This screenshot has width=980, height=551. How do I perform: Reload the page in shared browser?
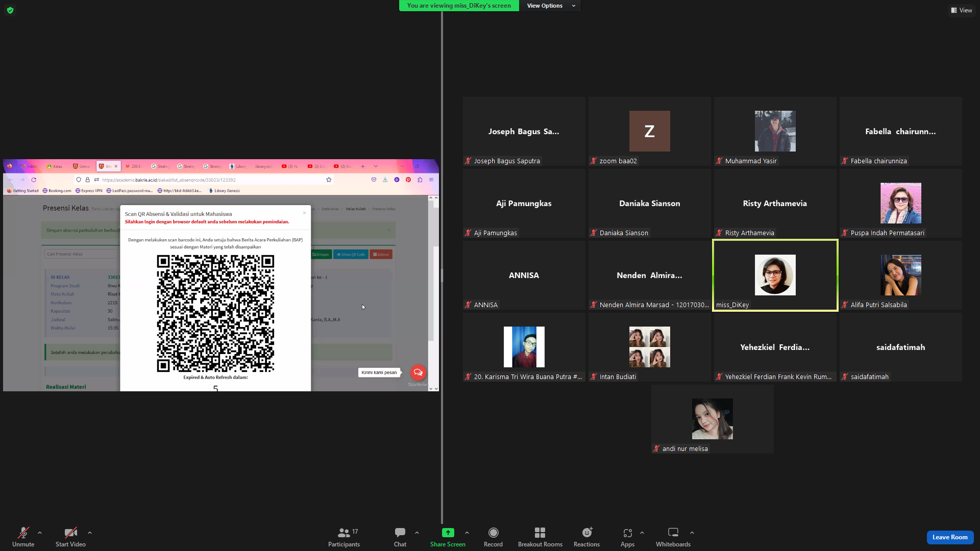[34, 180]
